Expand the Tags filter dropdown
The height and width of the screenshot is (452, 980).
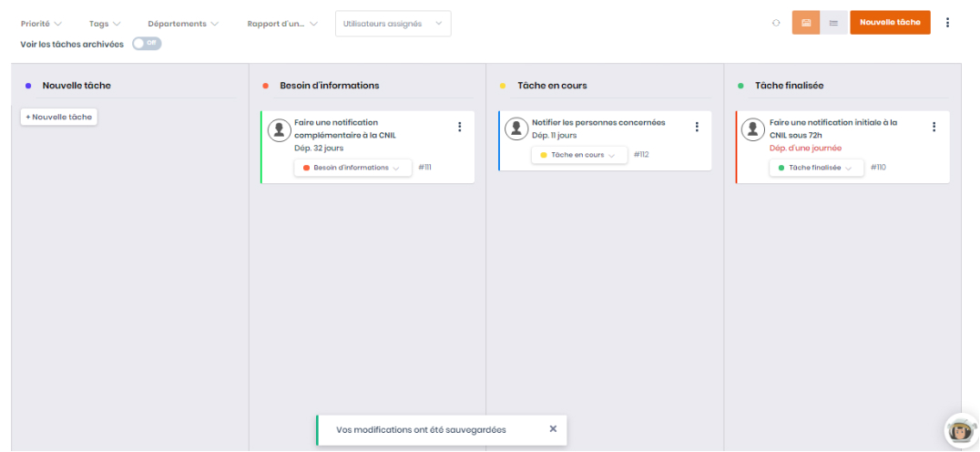tap(105, 24)
